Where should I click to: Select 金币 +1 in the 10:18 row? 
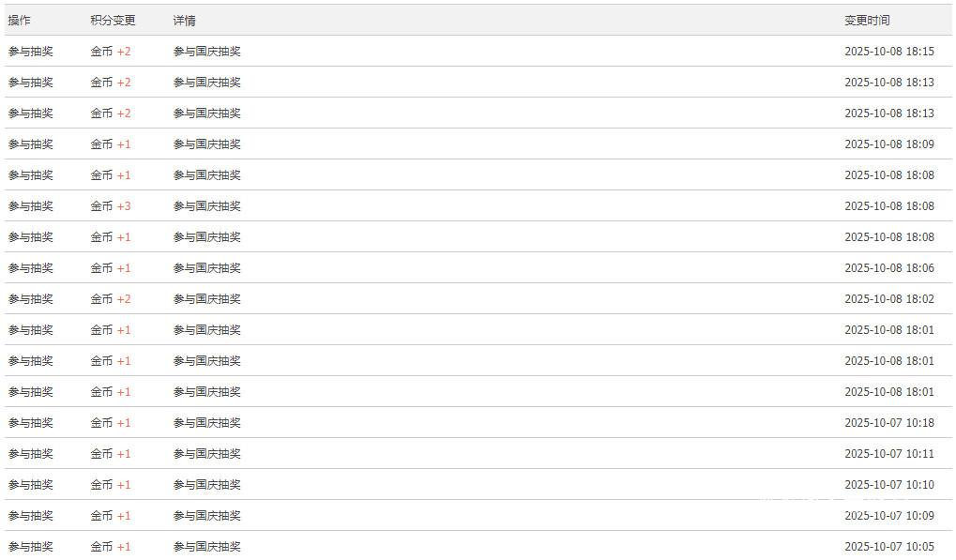click(x=111, y=423)
